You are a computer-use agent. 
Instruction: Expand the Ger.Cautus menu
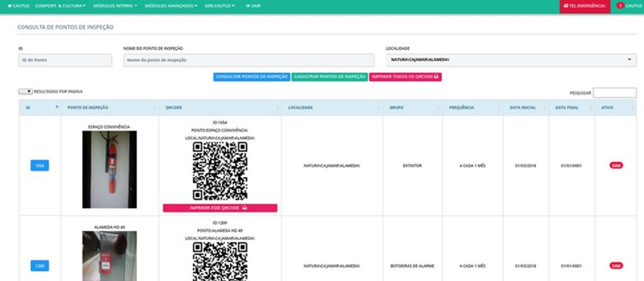point(220,6)
